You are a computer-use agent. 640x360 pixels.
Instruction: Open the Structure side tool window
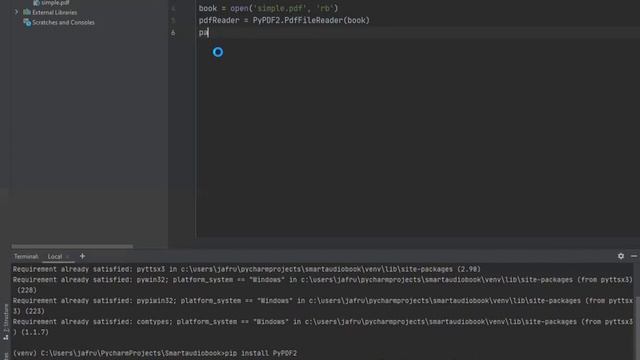tap(6, 322)
